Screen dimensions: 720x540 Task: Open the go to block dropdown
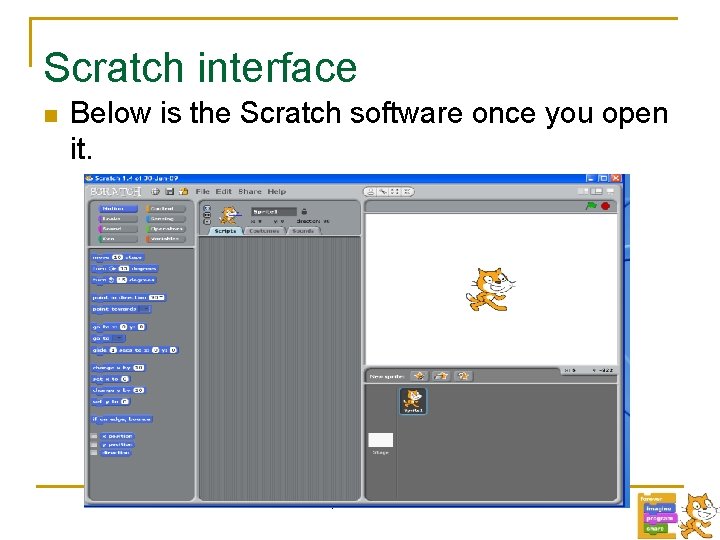click(x=118, y=338)
